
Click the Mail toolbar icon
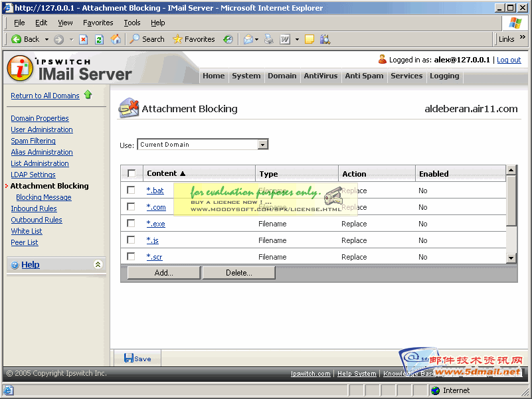pos(248,39)
